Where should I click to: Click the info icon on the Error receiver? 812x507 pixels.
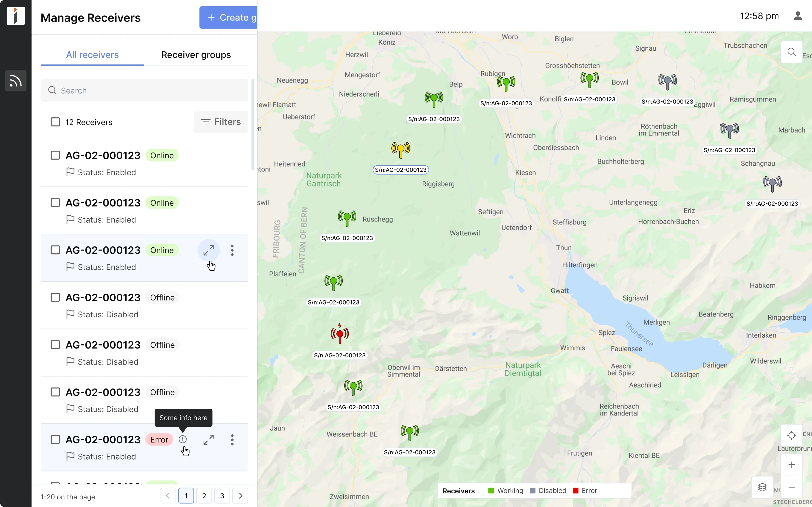(183, 439)
